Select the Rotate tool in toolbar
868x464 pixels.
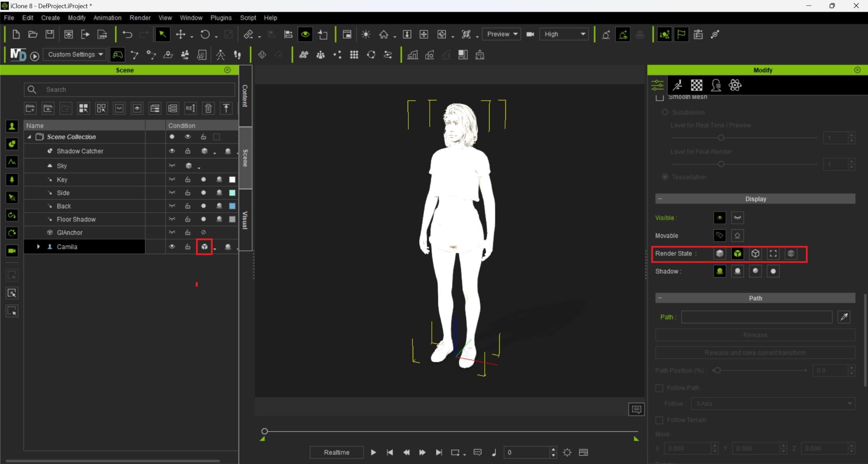coord(205,34)
